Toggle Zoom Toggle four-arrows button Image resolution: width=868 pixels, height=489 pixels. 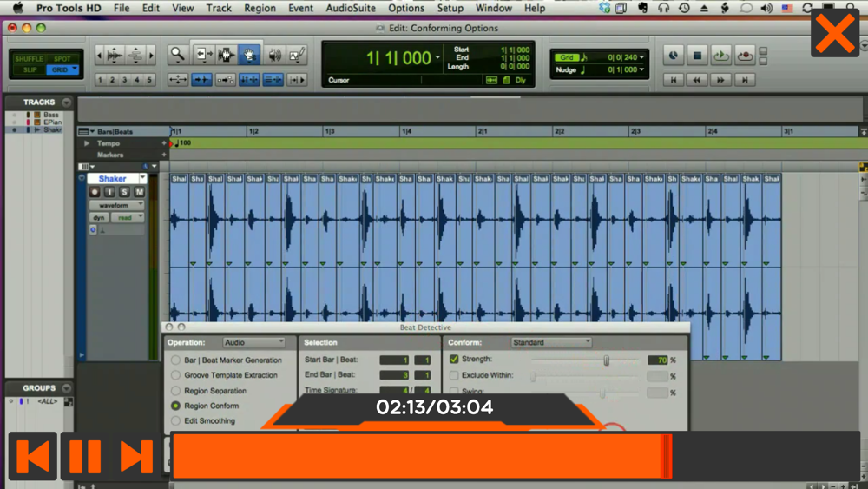tap(178, 80)
